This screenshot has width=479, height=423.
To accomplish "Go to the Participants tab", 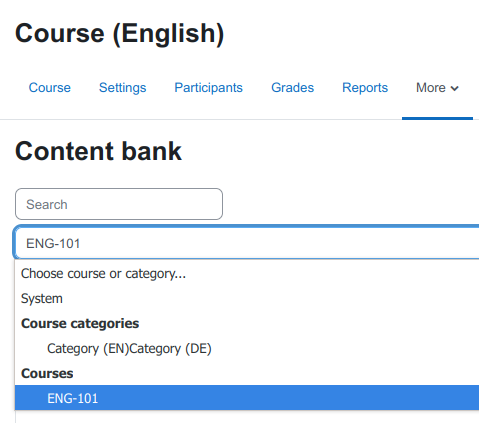I will [209, 88].
